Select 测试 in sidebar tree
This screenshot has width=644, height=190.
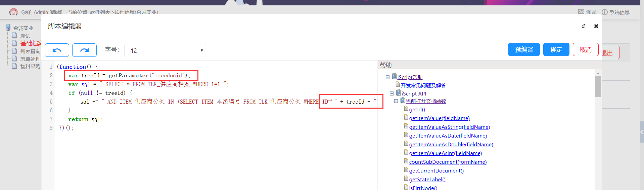[25, 36]
